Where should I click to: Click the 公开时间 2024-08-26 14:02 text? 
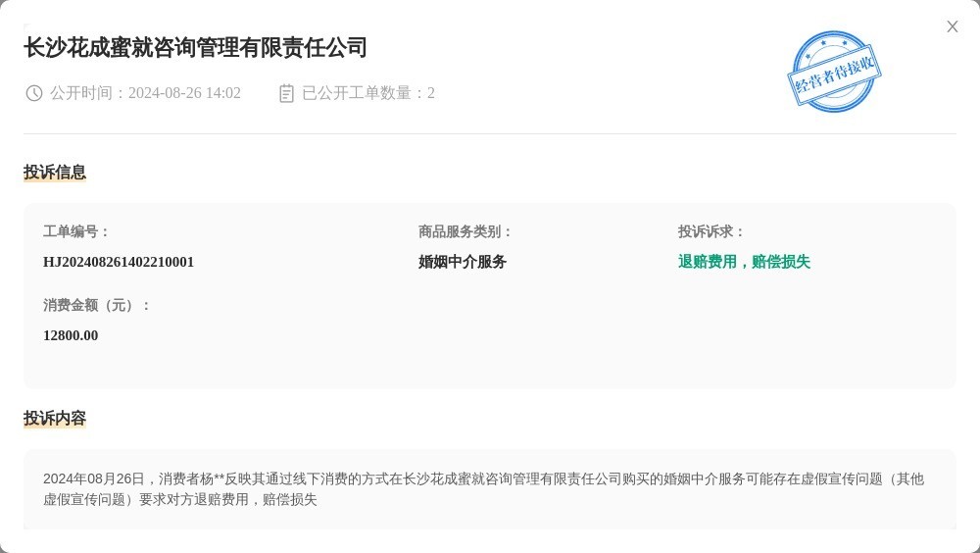pos(145,93)
